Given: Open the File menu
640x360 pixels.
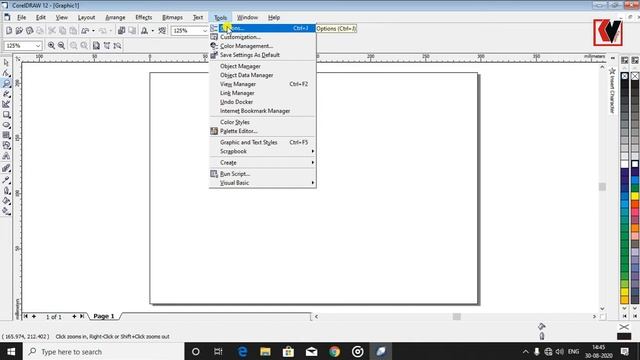Looking at the screenshot, I should (21, 18).
